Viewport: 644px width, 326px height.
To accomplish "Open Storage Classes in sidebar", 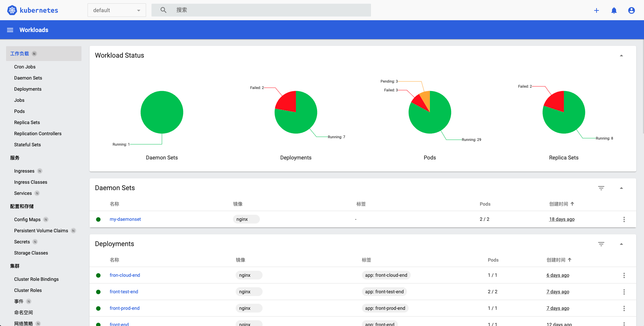I will click(x=31, y=253).
